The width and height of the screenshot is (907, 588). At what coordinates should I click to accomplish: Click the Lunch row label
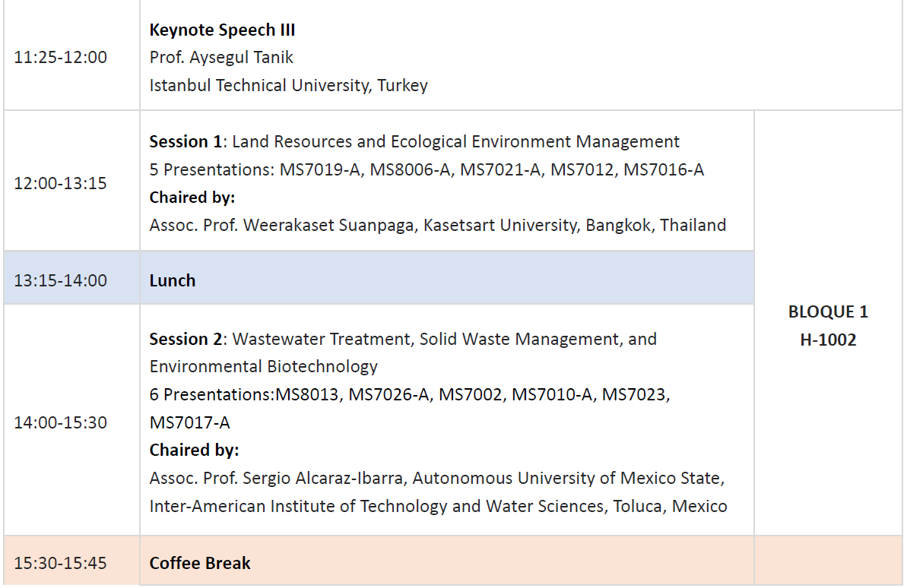click(173, 280)
